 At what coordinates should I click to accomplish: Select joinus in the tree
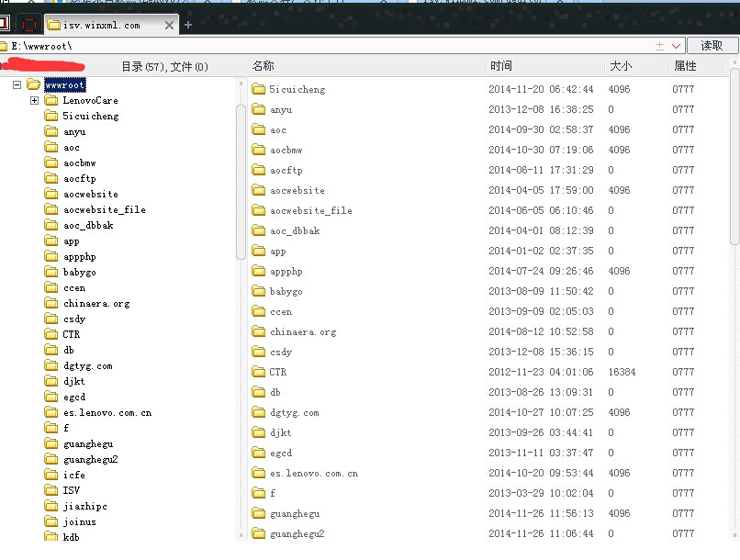point(80,521)
